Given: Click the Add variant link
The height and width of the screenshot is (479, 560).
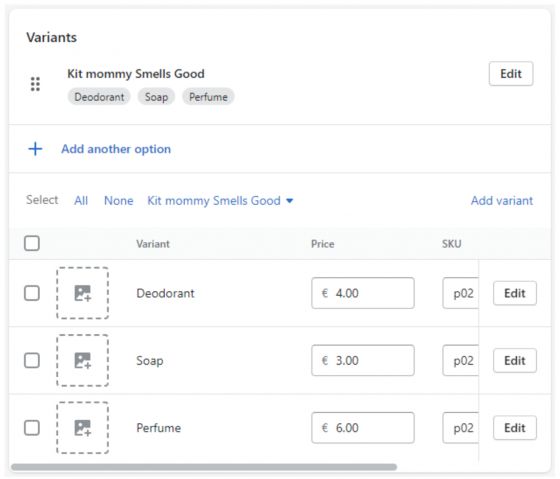Looking at the screenshot, I should click(502, 200).
